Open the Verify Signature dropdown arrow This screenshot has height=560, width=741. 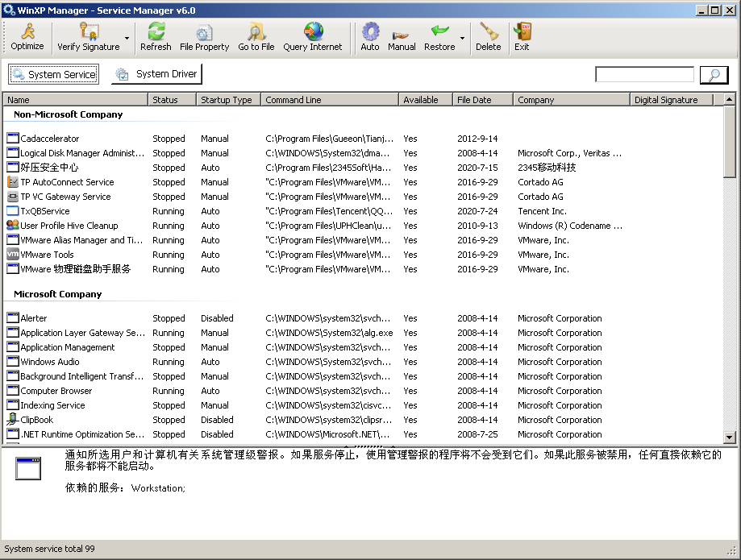tap(127, 38)
